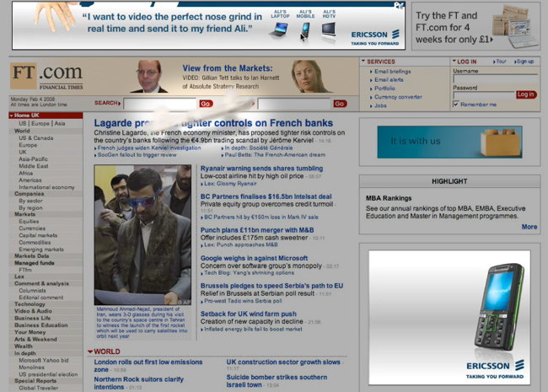Open Google weighs in against Microsoft
Screen dimensions: 548x392
pyautogui.click(x=254, y=258)
